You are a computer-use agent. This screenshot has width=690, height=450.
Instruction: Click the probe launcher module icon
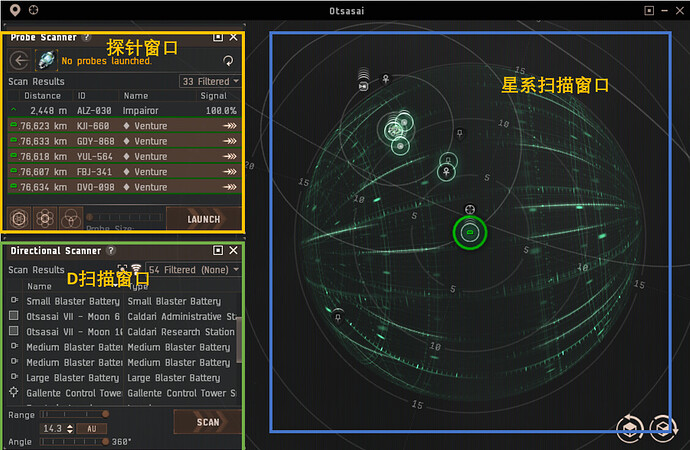pos(46,60)
